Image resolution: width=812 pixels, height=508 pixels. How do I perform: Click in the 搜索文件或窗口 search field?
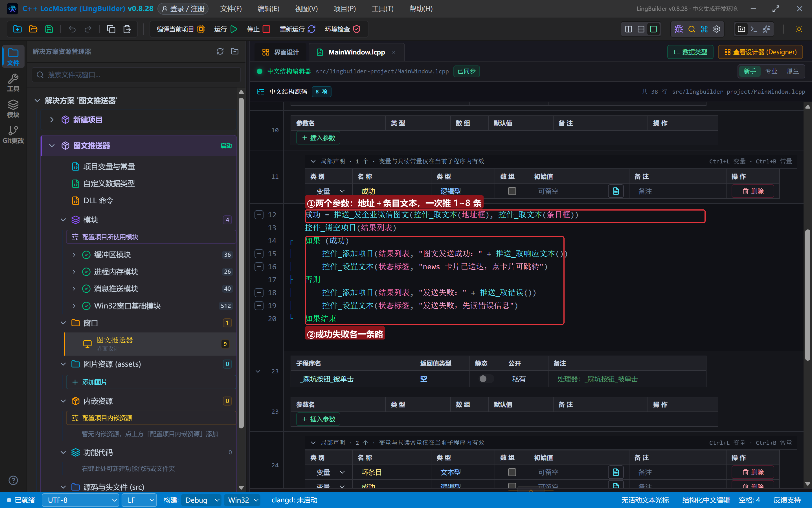click(136, 75)
